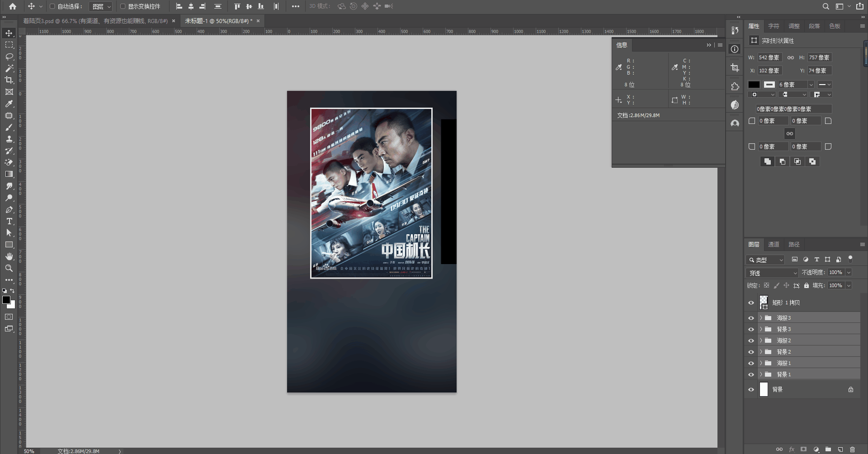
Task: Switch to the 路径 tab
Action: coord(794,244)
